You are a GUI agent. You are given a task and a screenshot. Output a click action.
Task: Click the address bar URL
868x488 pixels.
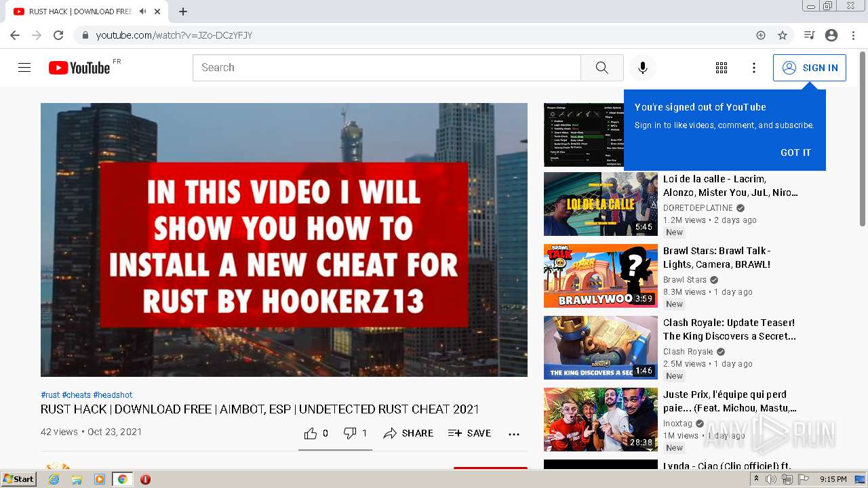[x=174, y=35]
